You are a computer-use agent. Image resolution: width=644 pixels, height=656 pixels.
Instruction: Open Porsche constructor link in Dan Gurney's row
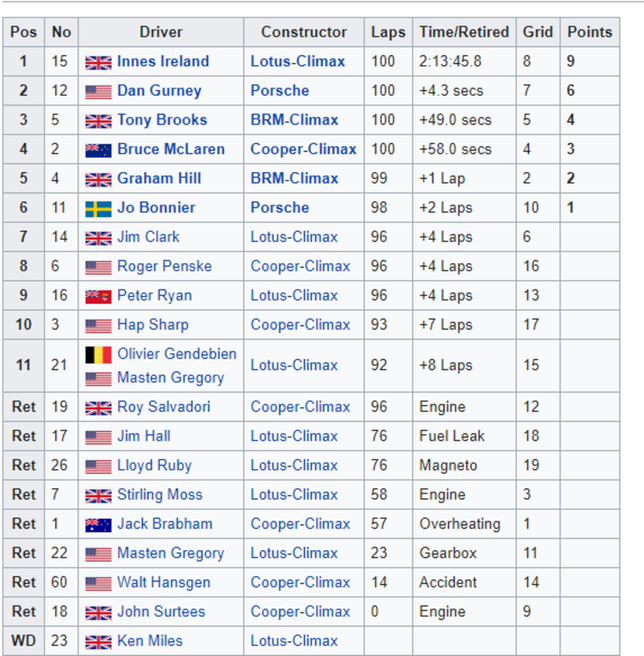pos(280,90)
